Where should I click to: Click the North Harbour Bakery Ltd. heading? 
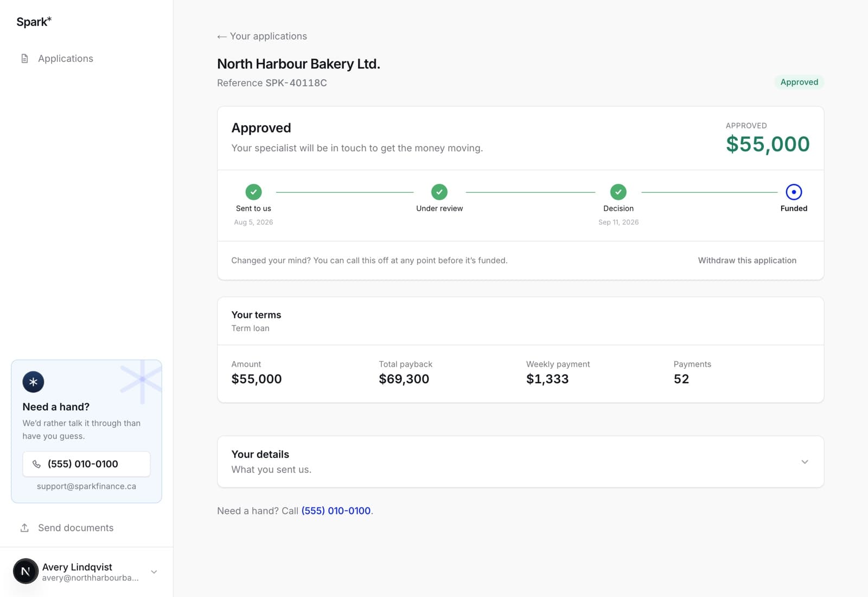[298, 64]
